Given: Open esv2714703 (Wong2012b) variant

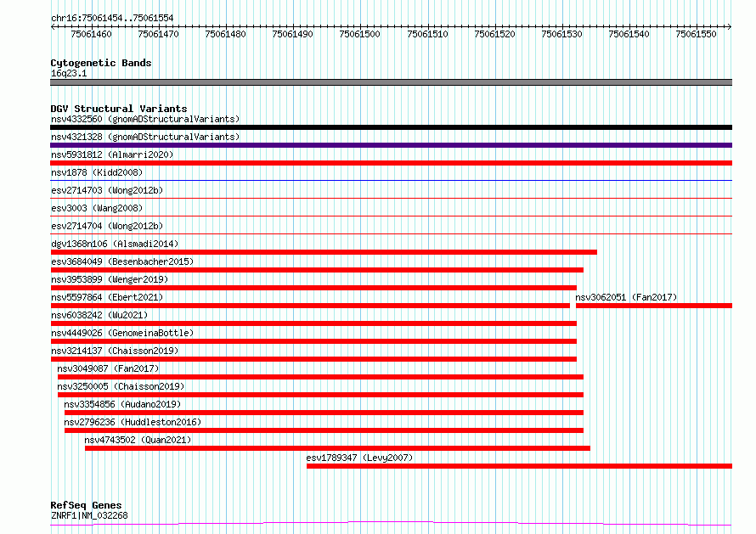Looking at the screenshot, I should (x=107, y=190).
